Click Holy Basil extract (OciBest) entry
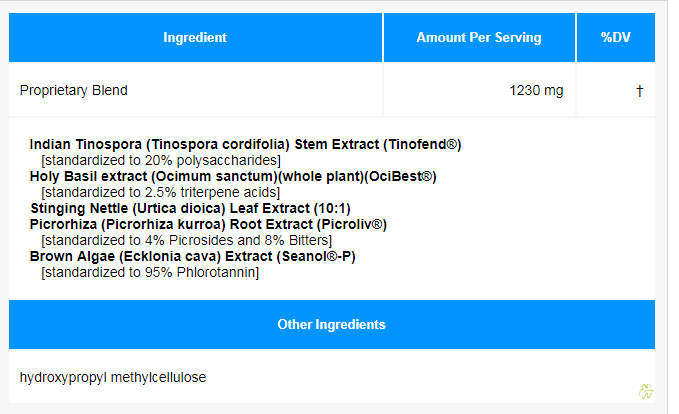The height and width of the screenshot is (414, 679). 233,176
